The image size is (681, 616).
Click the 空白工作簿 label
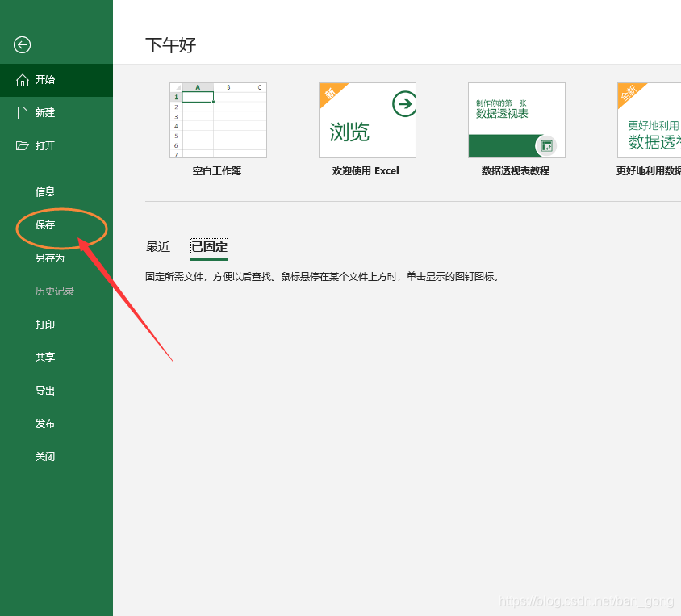point(217,171)
